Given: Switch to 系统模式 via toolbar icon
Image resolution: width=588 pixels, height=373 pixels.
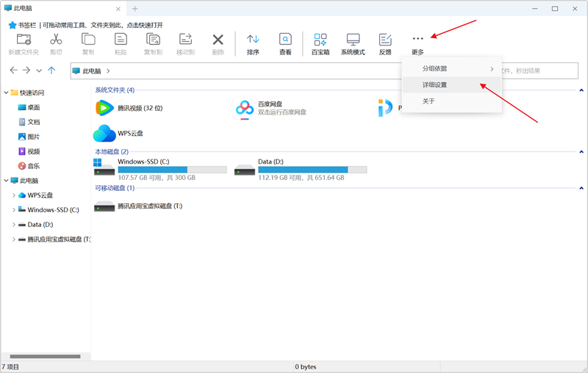Looking at the screenshot, I should (x=353, y=40).
